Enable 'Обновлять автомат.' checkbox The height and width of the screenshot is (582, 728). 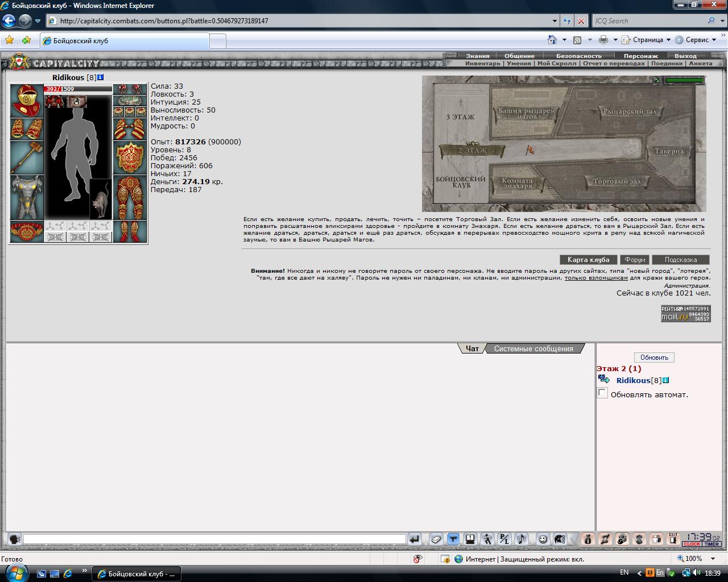[602, 393]
